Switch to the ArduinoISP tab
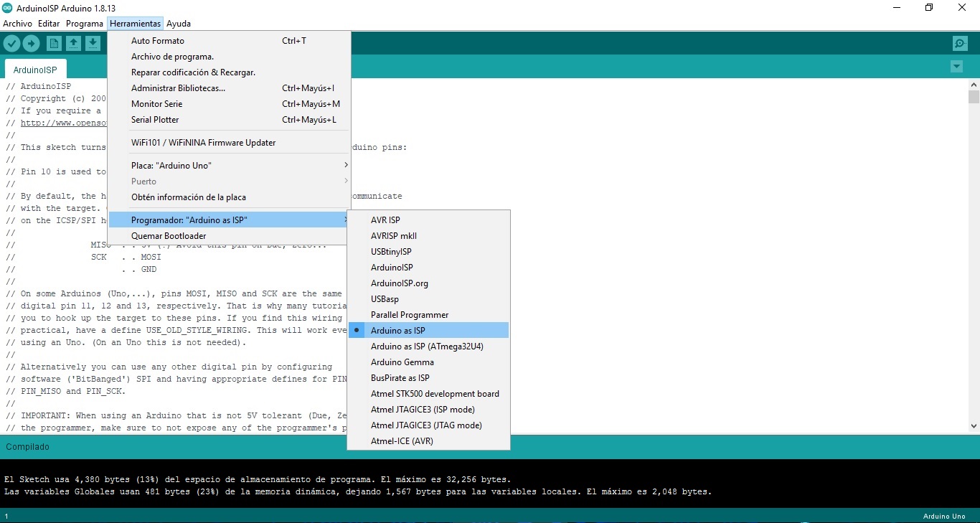980x523 pixels. [34, 70]
